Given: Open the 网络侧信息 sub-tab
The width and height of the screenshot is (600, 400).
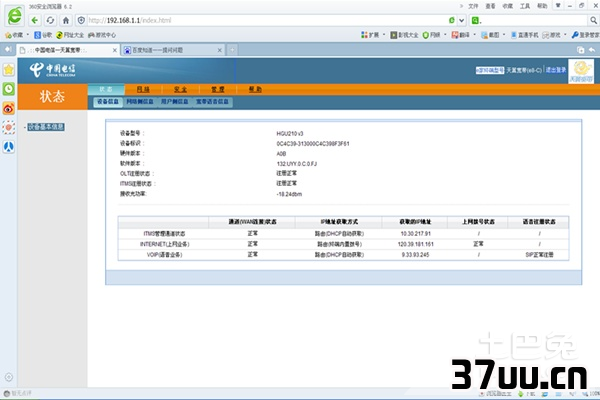Looking at the screenshot, I should coord(140,101).
